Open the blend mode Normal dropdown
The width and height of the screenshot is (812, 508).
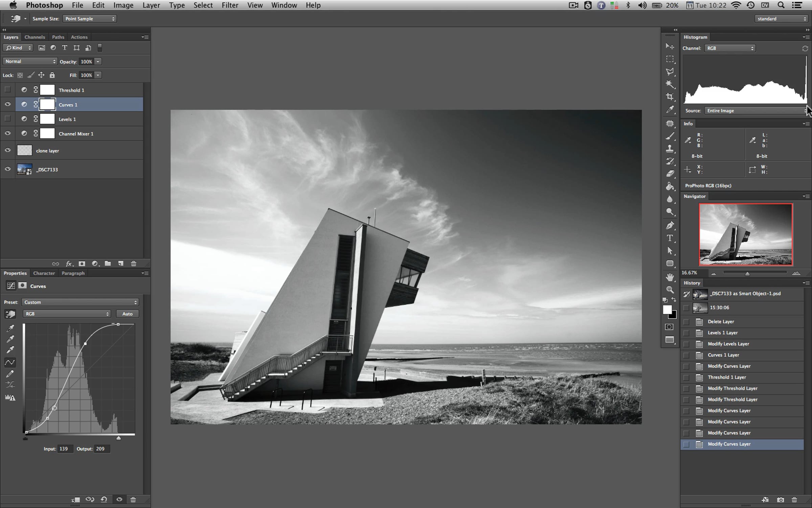[x=30, y=61]
